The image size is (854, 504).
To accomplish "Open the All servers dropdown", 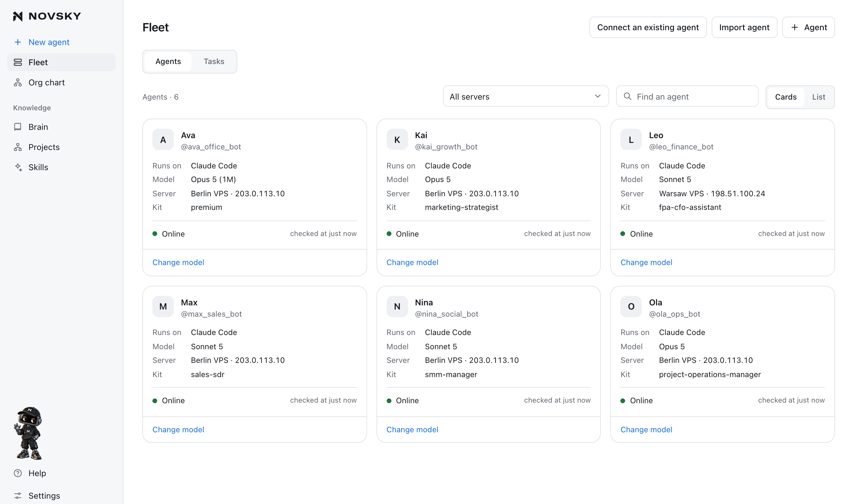I will (525, 96).
